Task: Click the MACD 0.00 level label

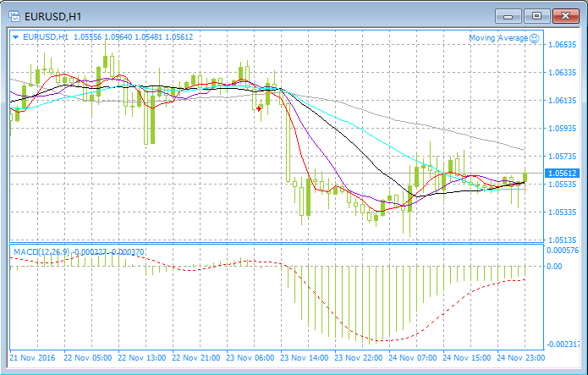Action: click(555, 267)
